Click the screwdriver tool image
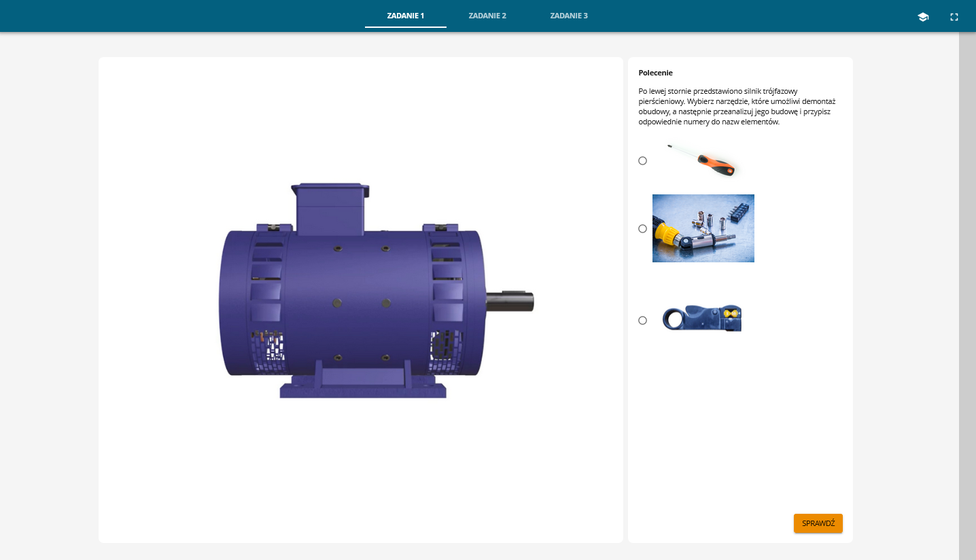Screen dimensions: 976x560 [703, 160]
